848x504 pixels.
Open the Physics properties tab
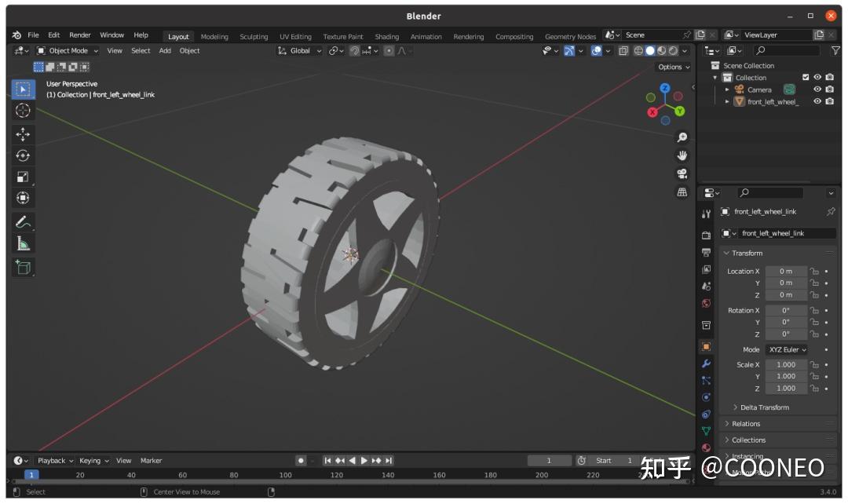[707, 397]
